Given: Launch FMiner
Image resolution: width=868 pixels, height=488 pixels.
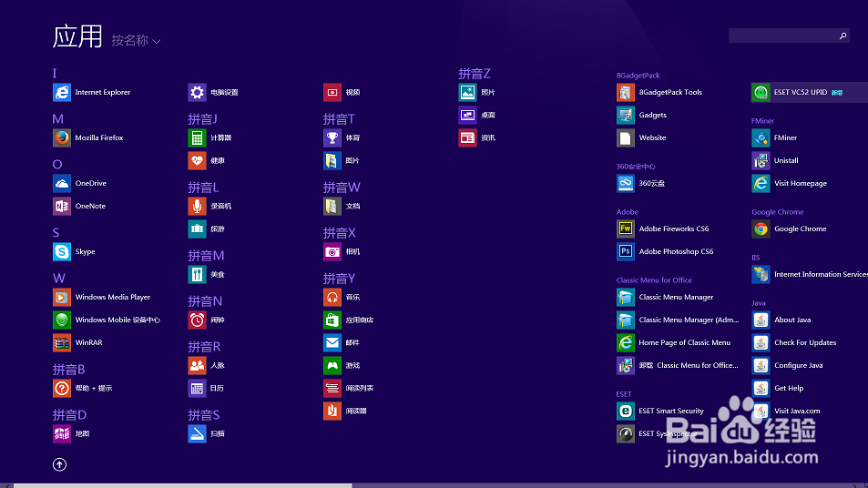Looking at the screenshot, I should (x=775, y=137).
